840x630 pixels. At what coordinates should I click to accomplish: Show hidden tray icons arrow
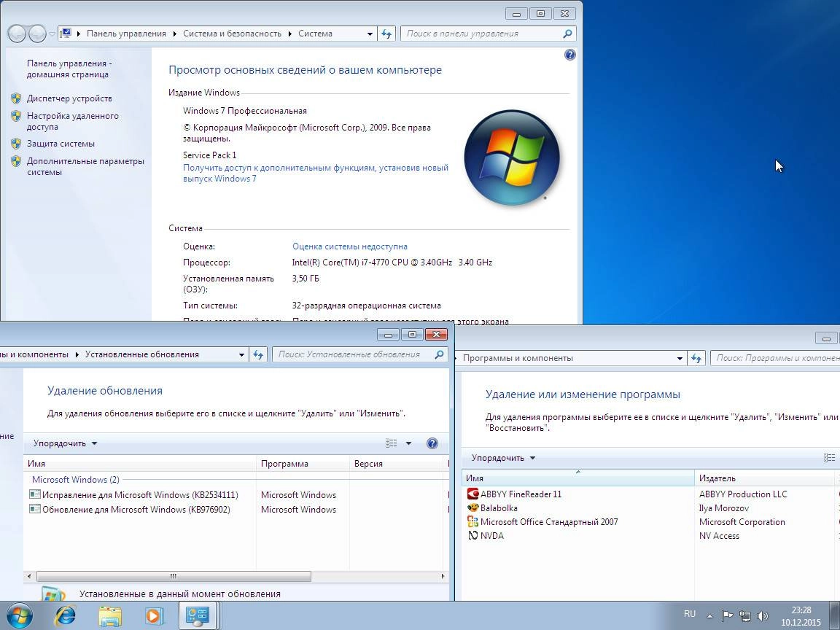(709, 616)
